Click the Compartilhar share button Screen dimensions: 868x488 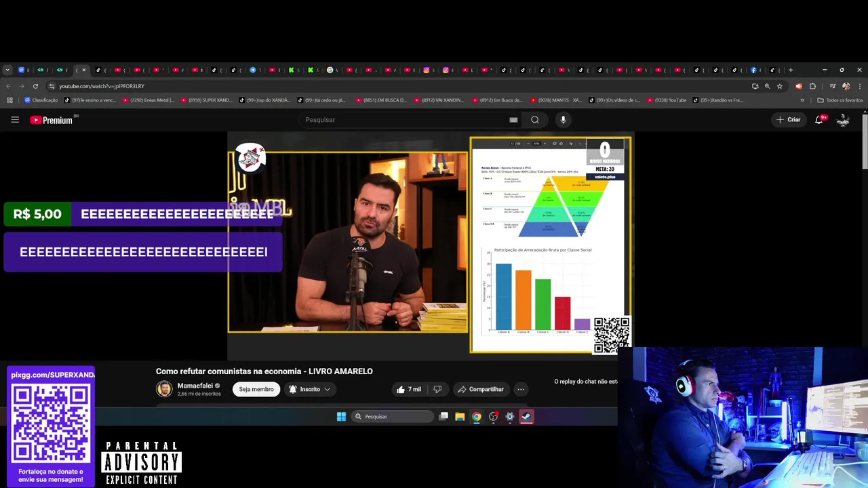(480, 389)
